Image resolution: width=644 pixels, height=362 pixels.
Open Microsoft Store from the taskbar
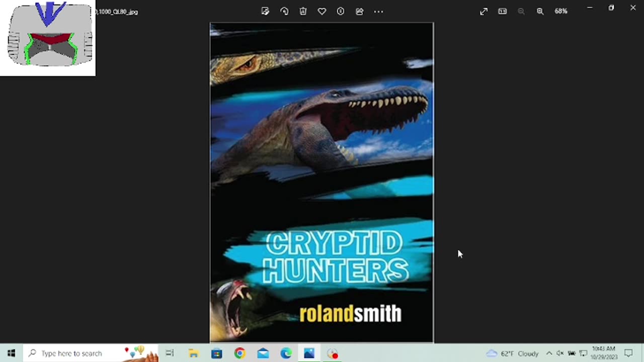coord(216,353)
